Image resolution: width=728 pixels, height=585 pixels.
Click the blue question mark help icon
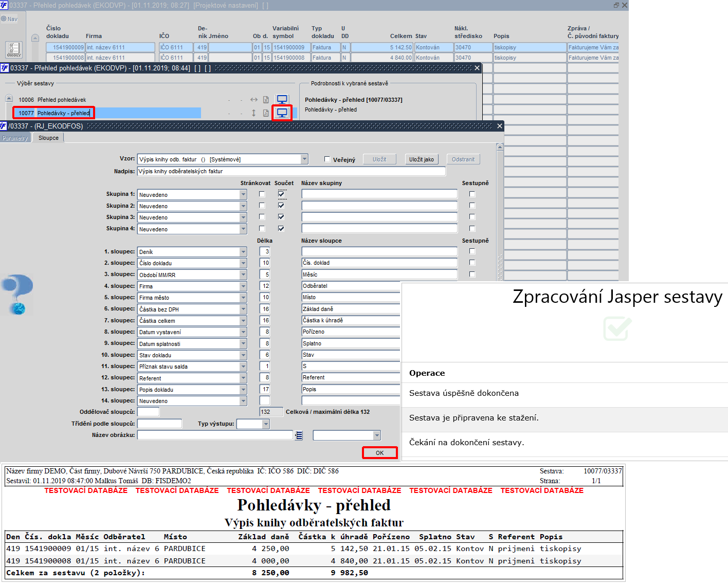click(17, 294)
